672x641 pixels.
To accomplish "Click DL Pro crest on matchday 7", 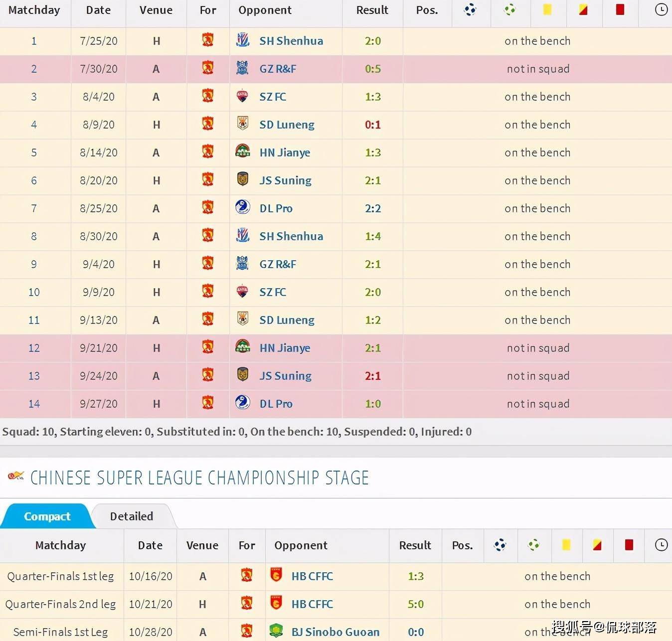I will coord(243,208).
